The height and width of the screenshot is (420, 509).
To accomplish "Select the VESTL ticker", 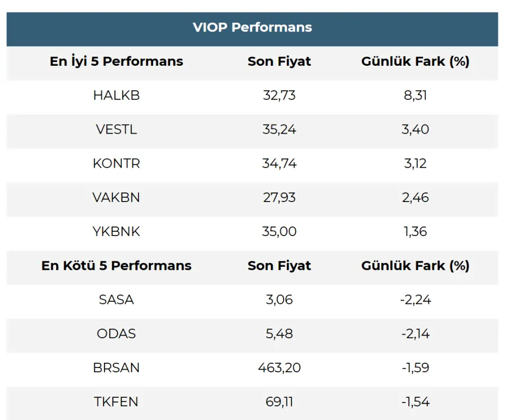I will point(116,129).
